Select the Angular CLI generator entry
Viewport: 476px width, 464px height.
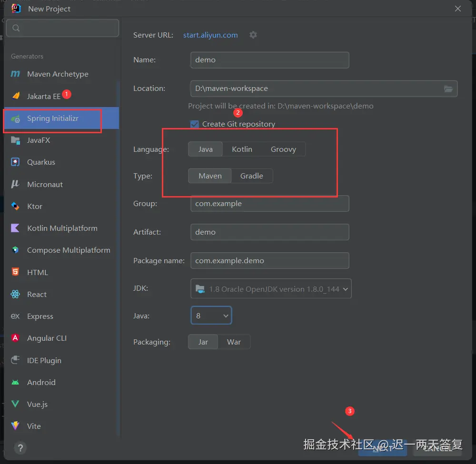(x=61, y=338)
